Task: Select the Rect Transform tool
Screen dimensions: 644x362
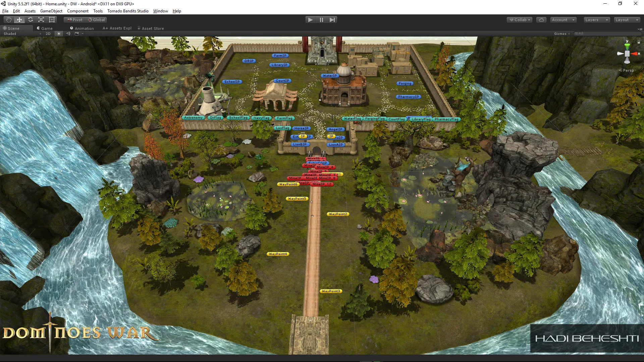Action: click(x=52, y=20)
